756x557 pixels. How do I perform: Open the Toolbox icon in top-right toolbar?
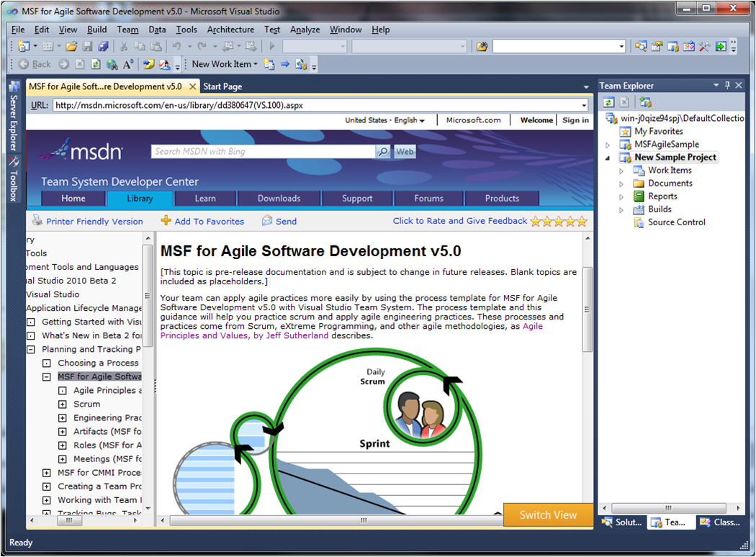(703, 47)
